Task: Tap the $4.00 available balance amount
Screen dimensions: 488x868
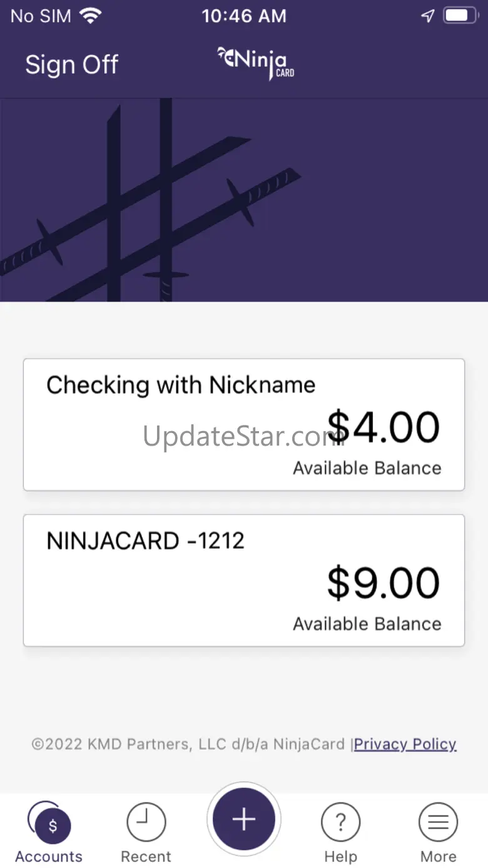Action: [383, 428]
